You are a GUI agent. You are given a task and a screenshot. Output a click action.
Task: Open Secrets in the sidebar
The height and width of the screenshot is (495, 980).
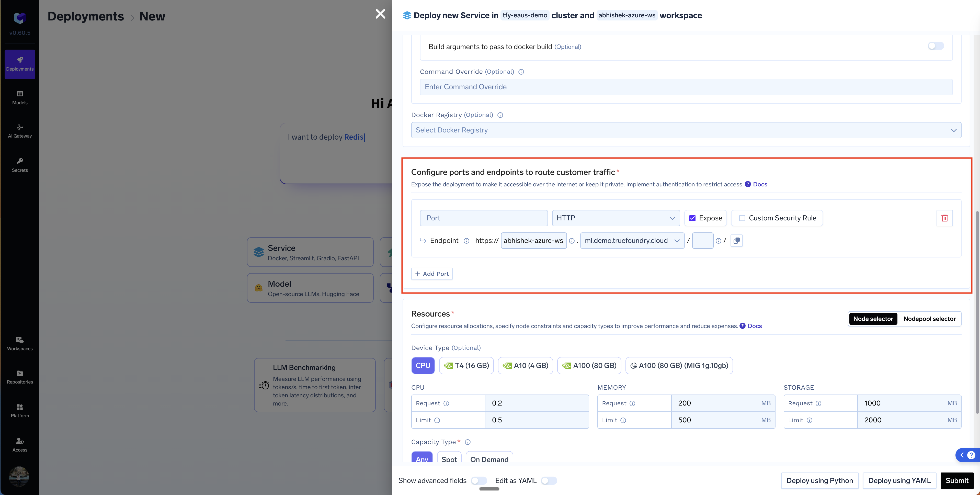click(x=20, y=165)
